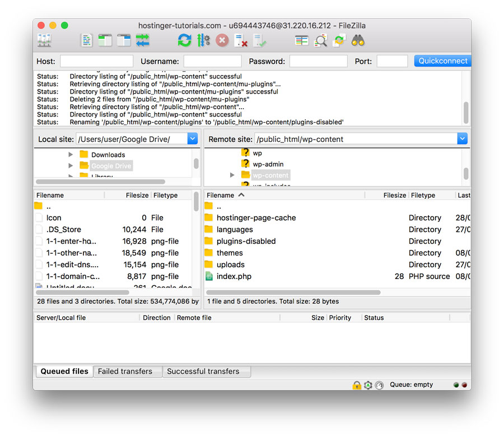Click the message log vertical scrollbar
504x437 pixels.
coord(466,113)
